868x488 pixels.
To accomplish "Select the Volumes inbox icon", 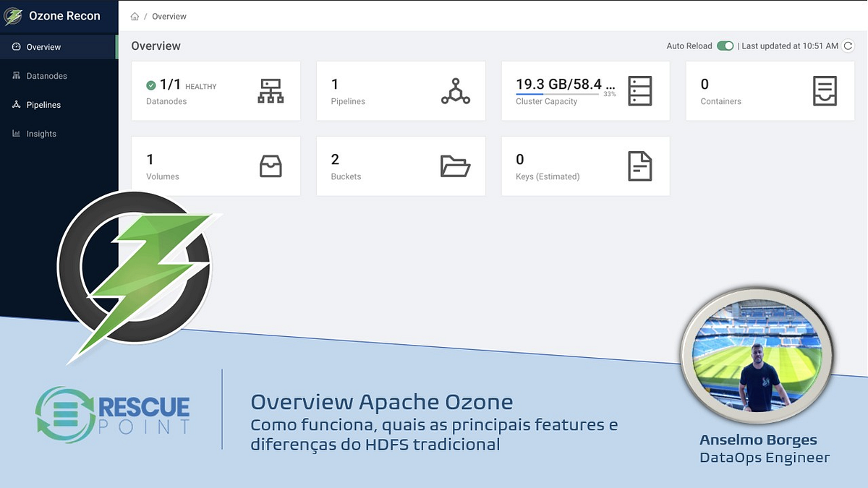I will coord(271,165).
